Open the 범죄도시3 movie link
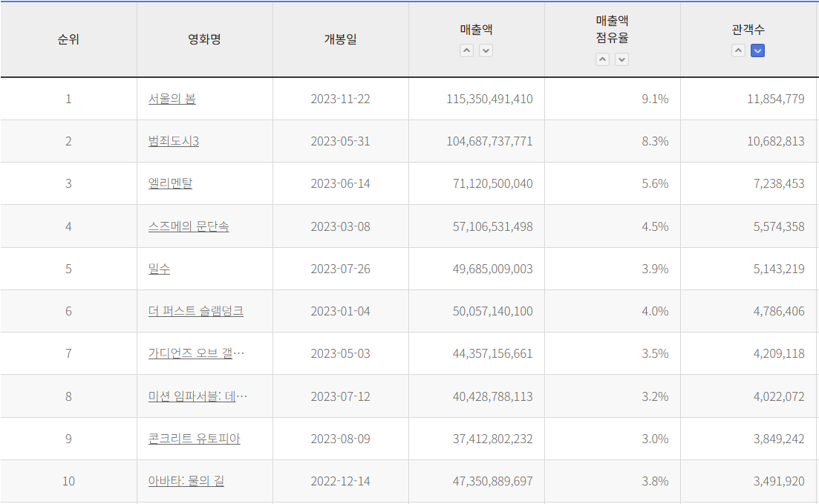Image resolution: width=819 pixels, height=504 pixels. pyautogui.click(x=173, y=141)
